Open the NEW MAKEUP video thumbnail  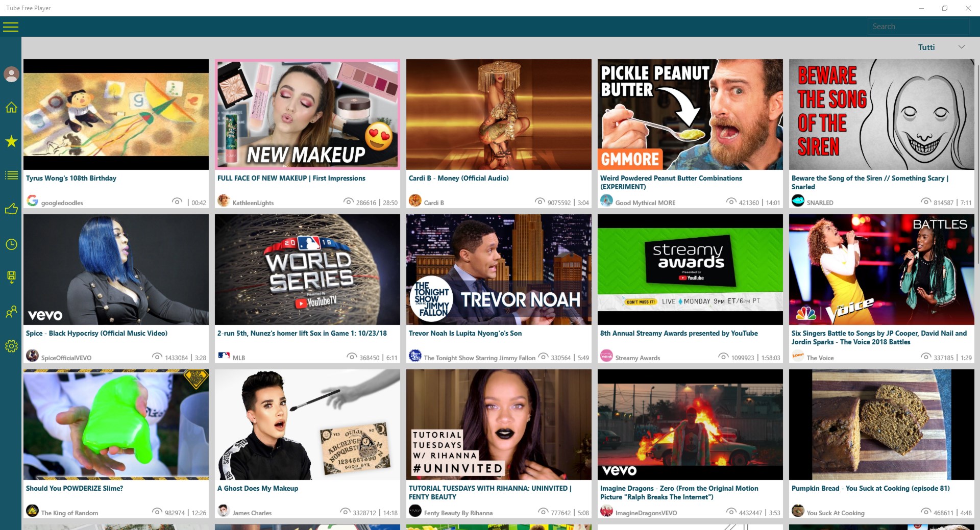[307, 114]
